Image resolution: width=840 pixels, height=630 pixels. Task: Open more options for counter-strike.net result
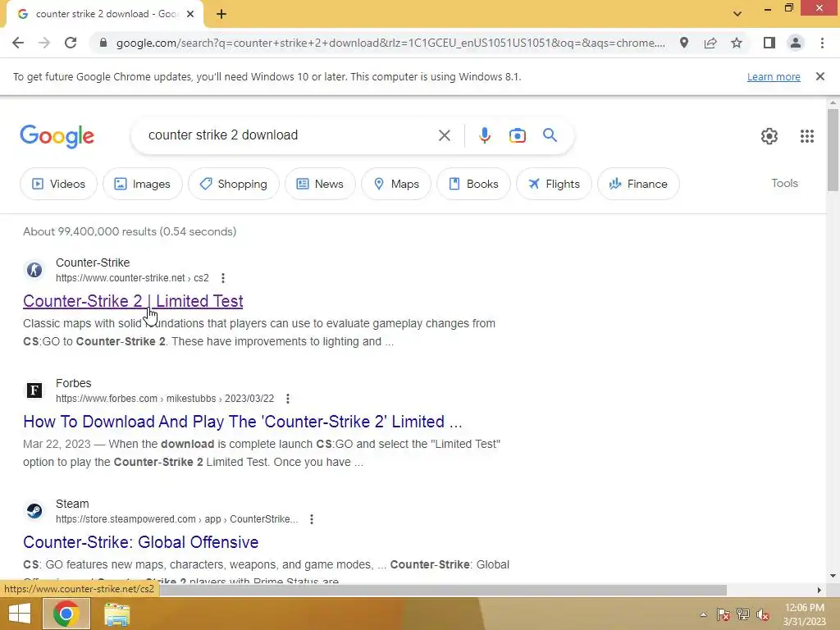pos(223,278)
